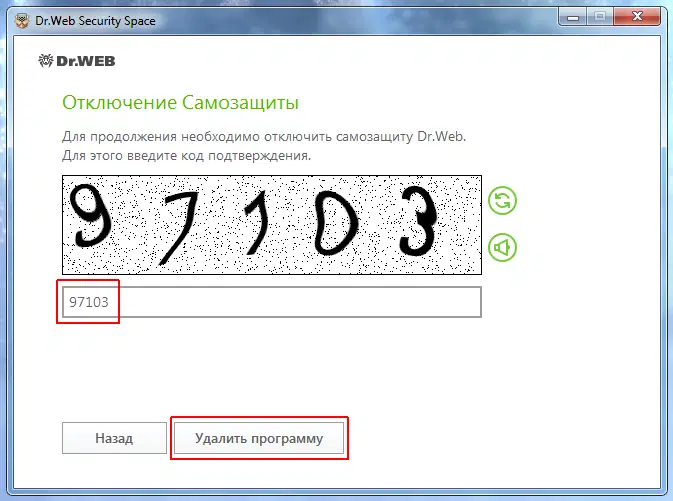Click text 'Для продолжения необходимо отключить самозащиту Dr.Web.'
The width and height of the screenshot is (673, 501).
point(264,137)
